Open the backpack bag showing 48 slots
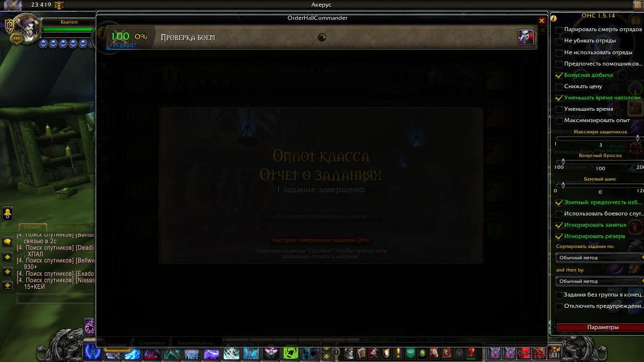This screenshot has width=644, height=362. click(554, 352)
